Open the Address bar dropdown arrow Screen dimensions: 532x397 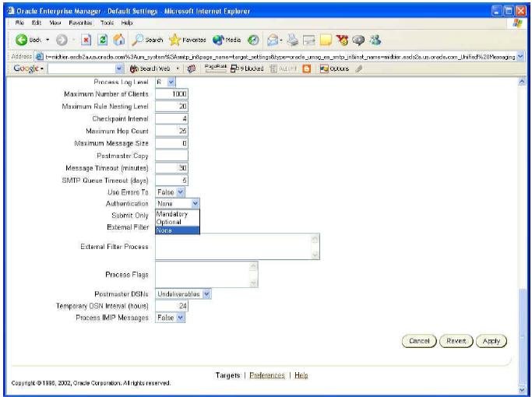click(x=521, y=57)
